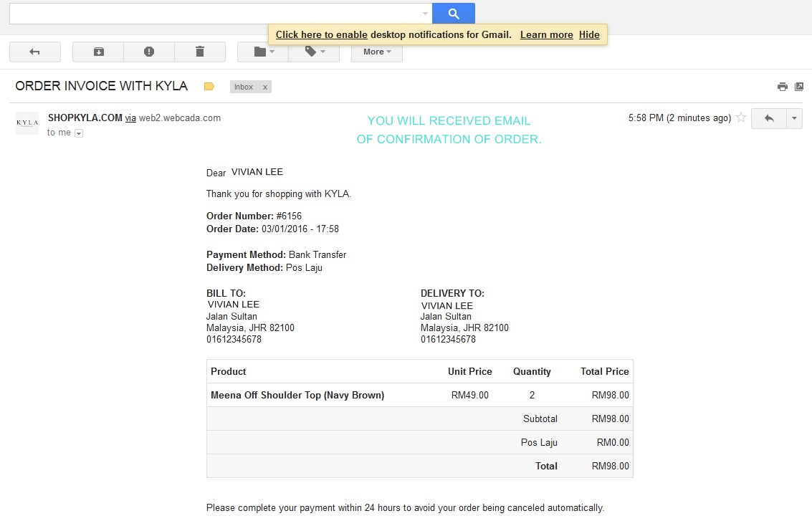This screenshot has width=812, height=521.
Task: Click the BILL TO heading
Action: (226, 293)
